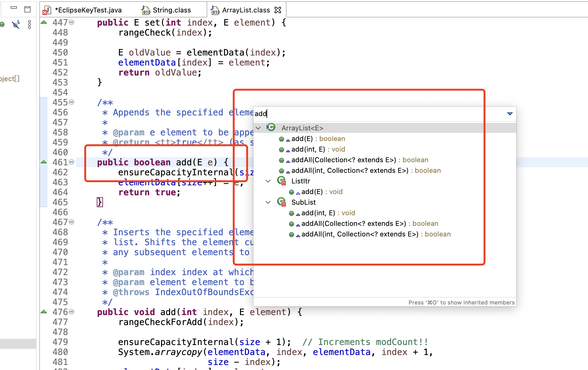Open quick outline dropdown menu arrow

point(510,114)
